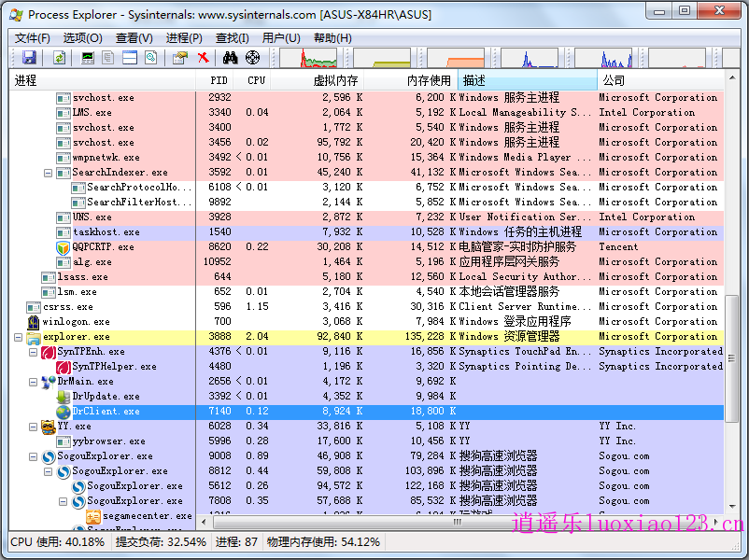
Task: Click the horizontal scrollbar left arrow
Action: coord(204,522)
